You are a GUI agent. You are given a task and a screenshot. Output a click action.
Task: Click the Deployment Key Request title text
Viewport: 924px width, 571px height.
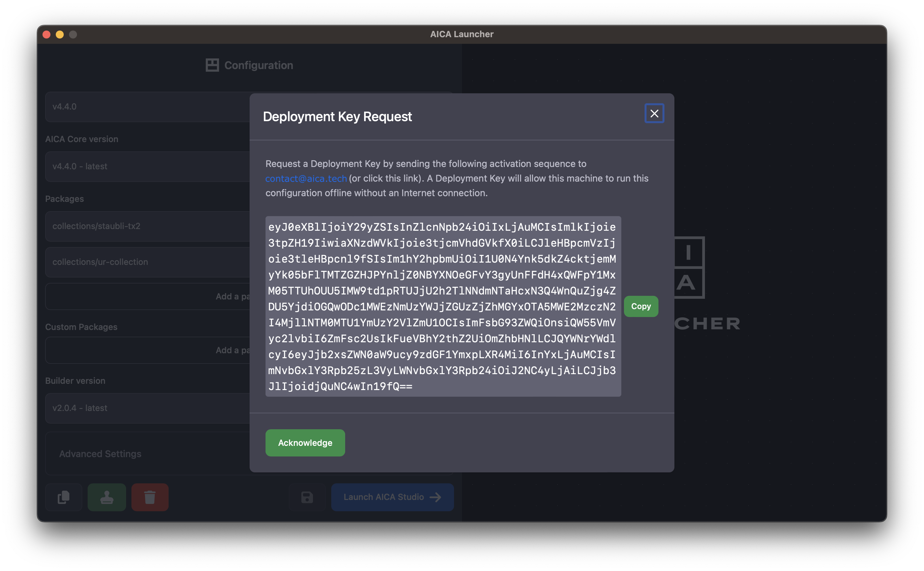337,117
